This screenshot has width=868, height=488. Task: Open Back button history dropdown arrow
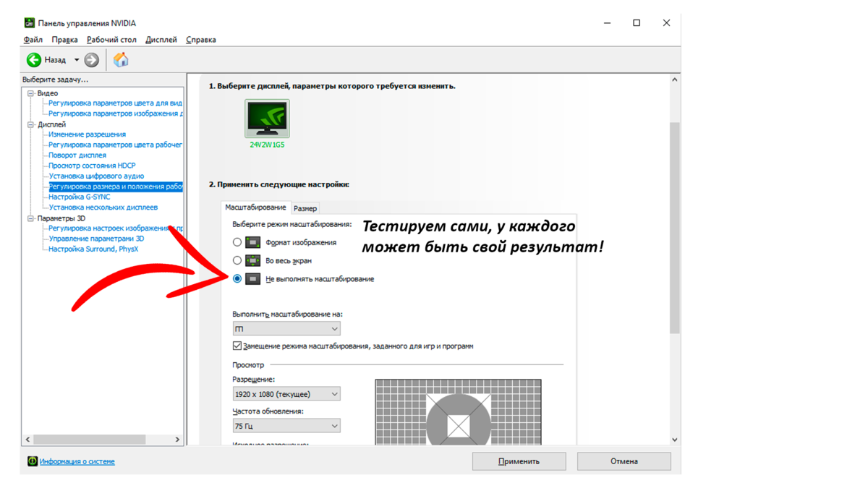click(x=77, y=60)
